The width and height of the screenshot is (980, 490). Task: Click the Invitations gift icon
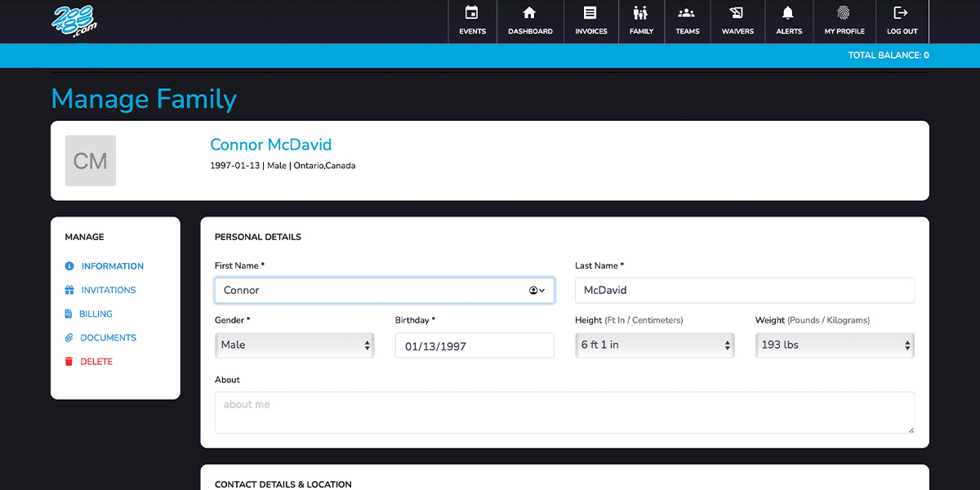[x=69, y=290]
